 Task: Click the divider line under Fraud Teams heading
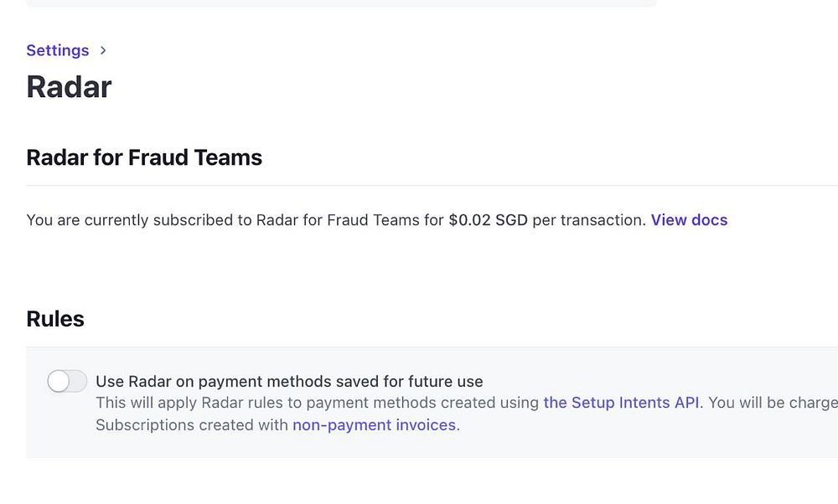(x=419, y=185)
